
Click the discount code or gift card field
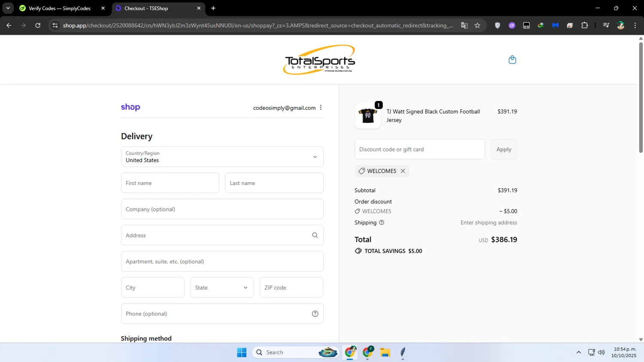point(419,149)
